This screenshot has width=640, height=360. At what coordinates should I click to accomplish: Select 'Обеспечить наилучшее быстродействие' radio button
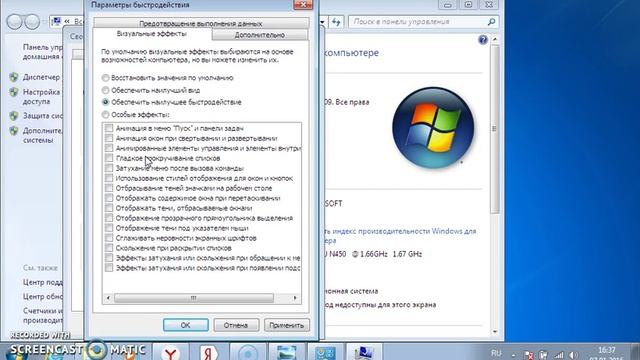(x=105, y=102)
